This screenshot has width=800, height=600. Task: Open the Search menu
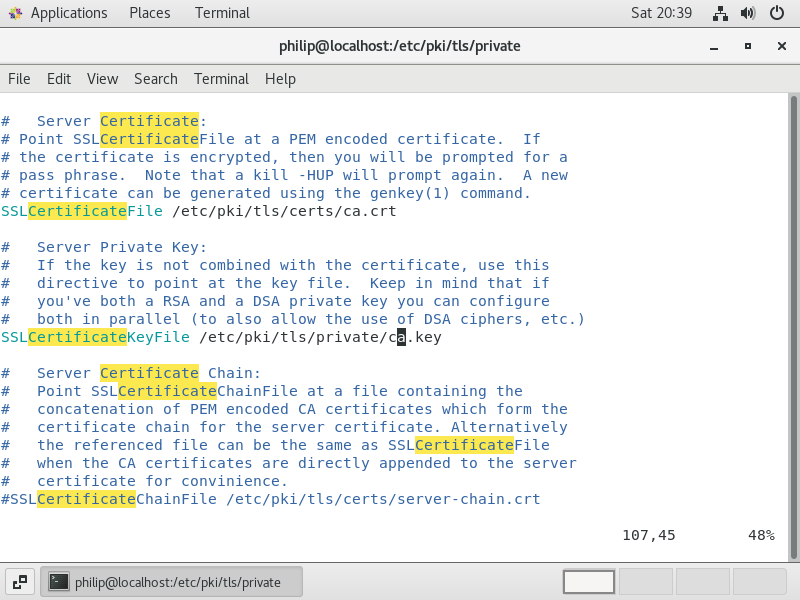[156, 79]
